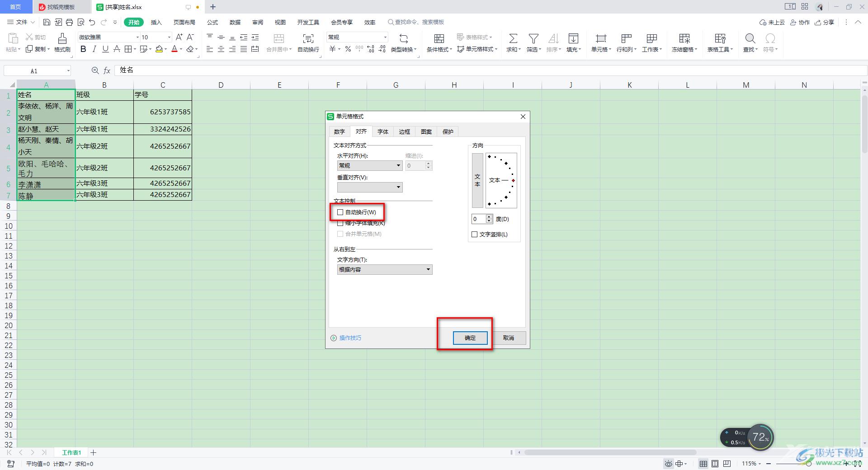Click the Print Preview icon

pos(81,22)
